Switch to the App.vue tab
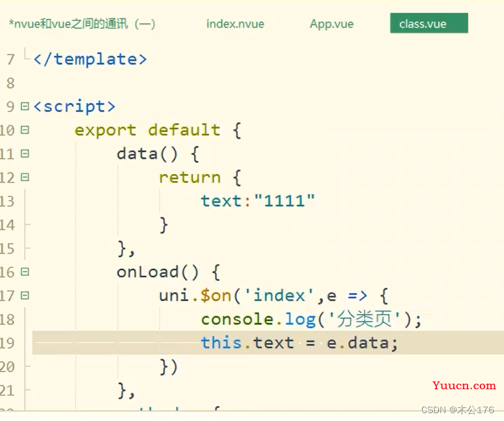Screen dimensions: 504x421 pos(331,24)
